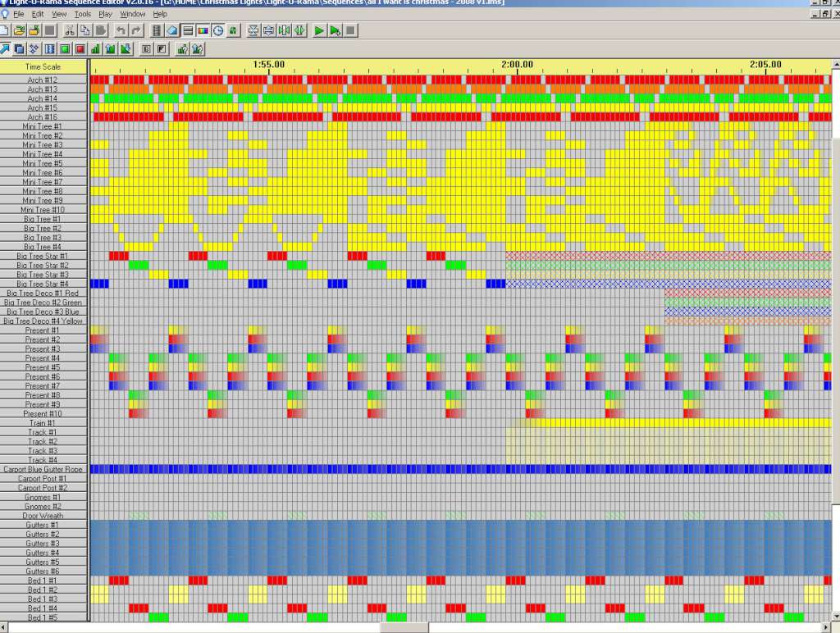Click the zoom out time scale icon

coord(284,30)
